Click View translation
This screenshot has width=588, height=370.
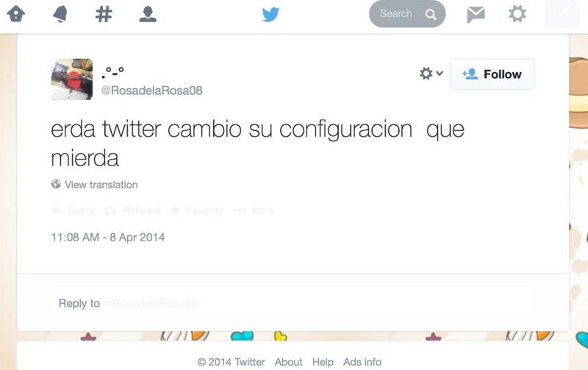(x=101, y=185)
